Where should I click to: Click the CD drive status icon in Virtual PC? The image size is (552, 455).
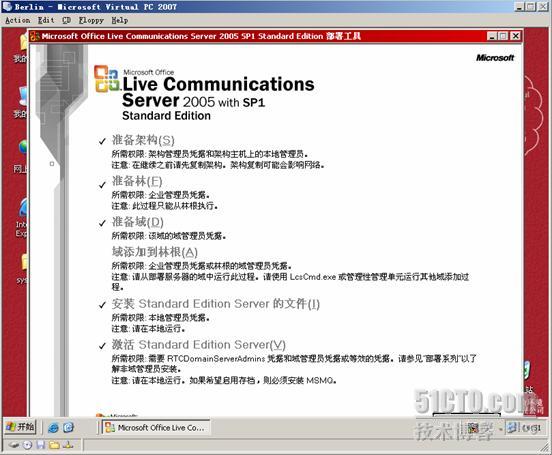pos(27,445)
